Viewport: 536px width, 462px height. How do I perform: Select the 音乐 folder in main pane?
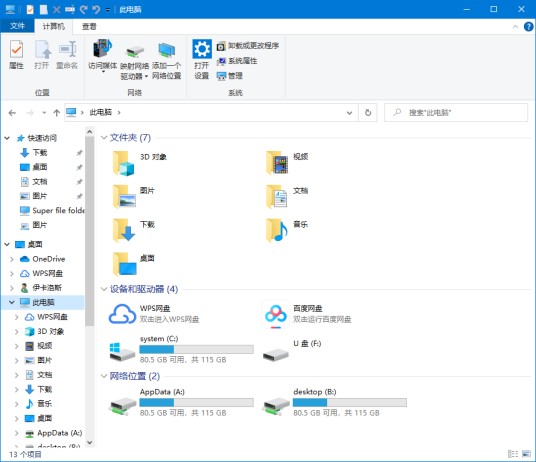click(287, 230)
